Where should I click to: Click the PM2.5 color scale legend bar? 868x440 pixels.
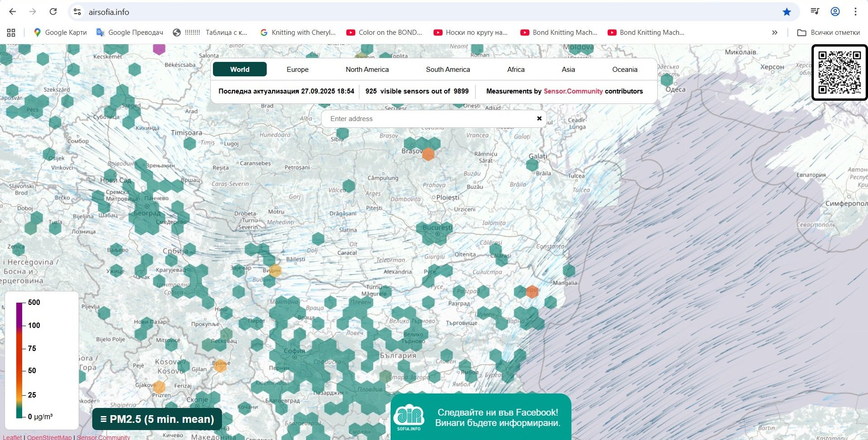[x=19, y=360]
